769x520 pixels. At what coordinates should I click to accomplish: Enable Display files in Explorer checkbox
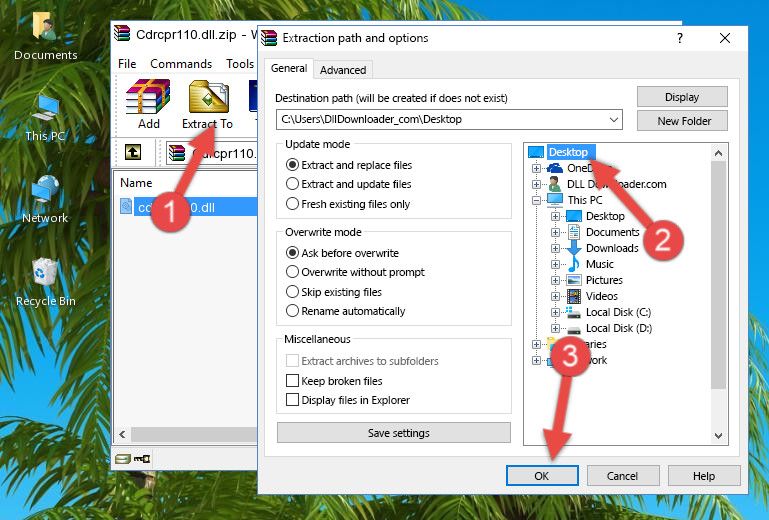[x=292, y=400]
